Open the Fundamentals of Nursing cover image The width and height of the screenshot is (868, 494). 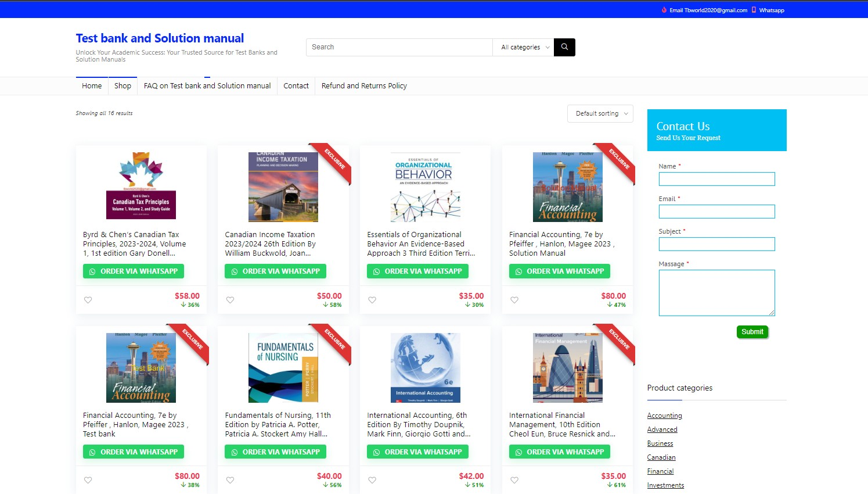point(283,368)
